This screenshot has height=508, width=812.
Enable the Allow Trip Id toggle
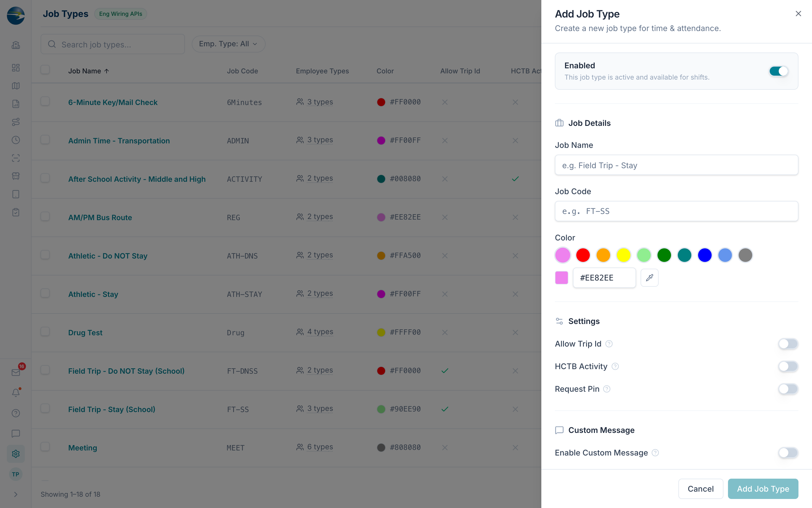[788, 344]
